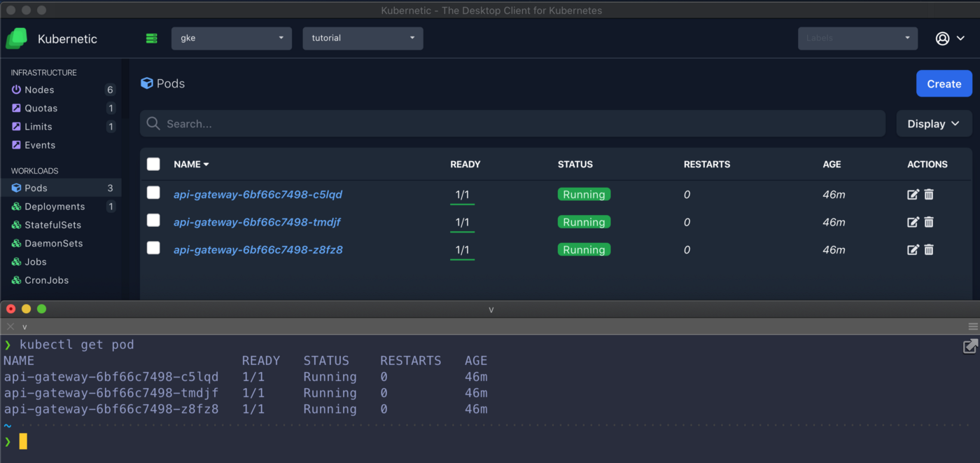Click the StatefulSets icon in sidebar
The image size is (980, 463).
coord(17,225)
